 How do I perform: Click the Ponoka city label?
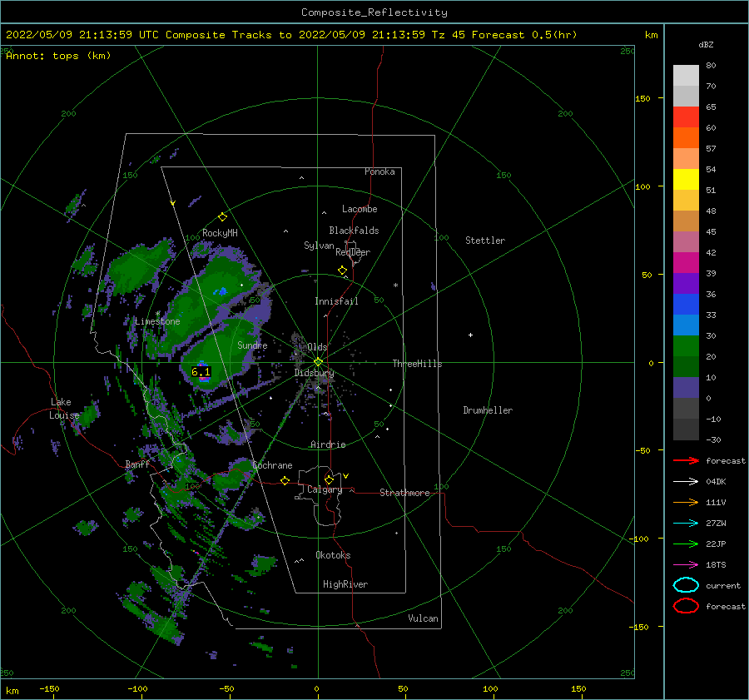379,171
